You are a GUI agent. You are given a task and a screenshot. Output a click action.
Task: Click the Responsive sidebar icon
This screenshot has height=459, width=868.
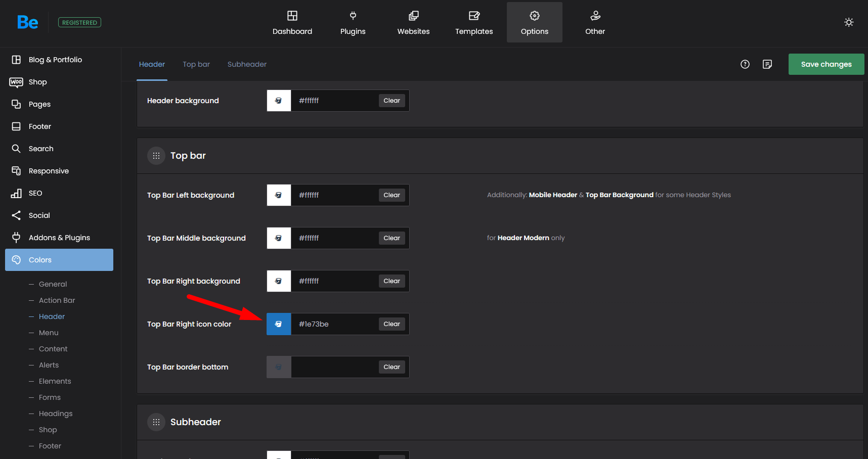(x=16, y=171)
